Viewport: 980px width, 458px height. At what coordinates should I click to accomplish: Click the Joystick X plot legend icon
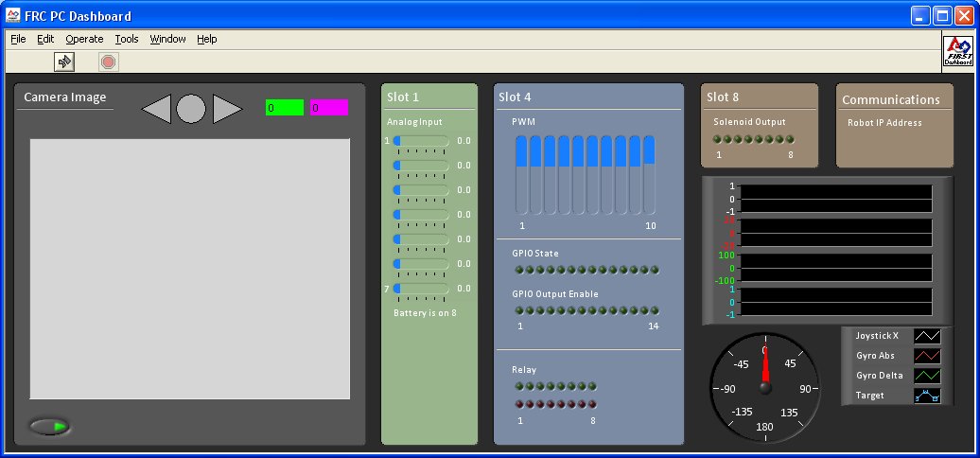[x=927, y=336]
